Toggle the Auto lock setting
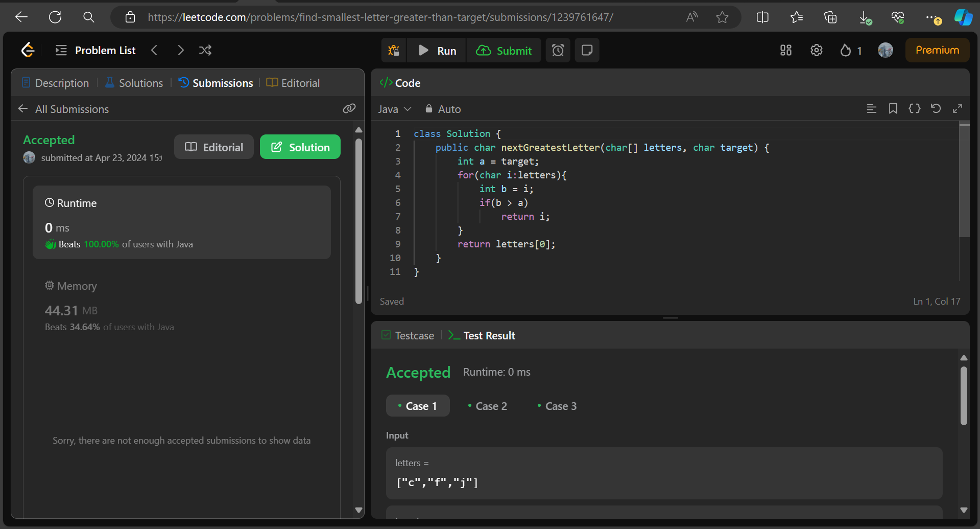 [443, 109]
